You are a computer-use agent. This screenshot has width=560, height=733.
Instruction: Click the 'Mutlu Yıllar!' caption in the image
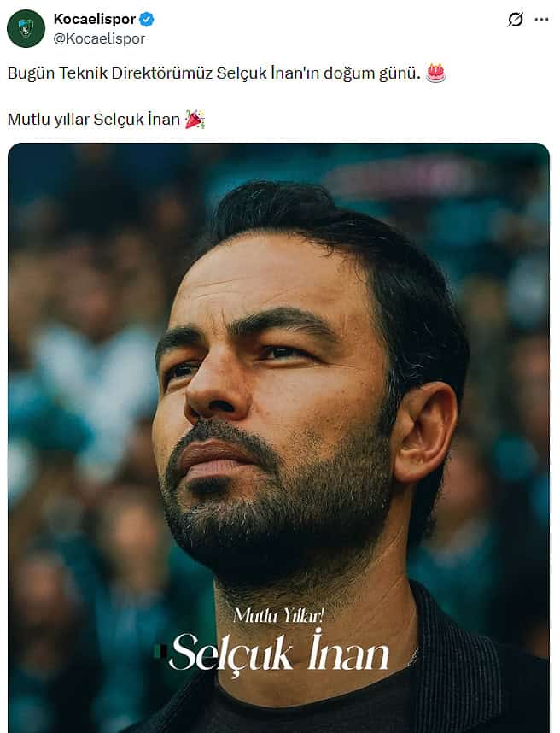[x=278, y=615]
